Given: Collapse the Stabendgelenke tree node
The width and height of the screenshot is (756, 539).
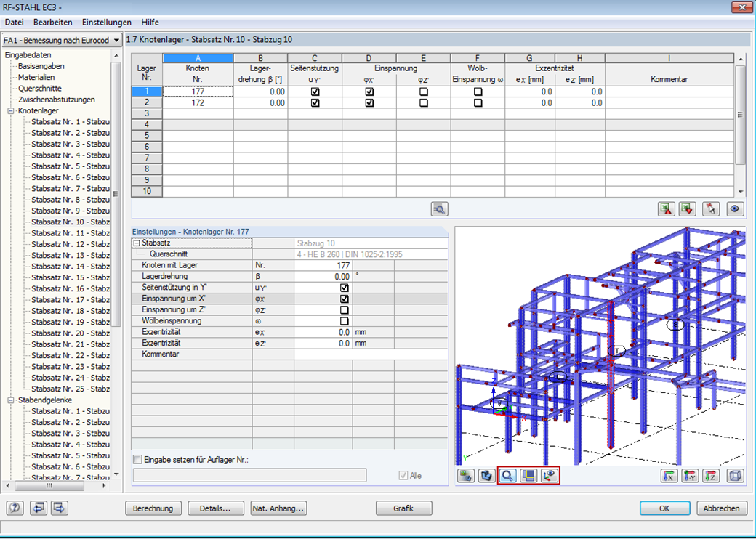Looking at the screenshot, I should [11, 400].
